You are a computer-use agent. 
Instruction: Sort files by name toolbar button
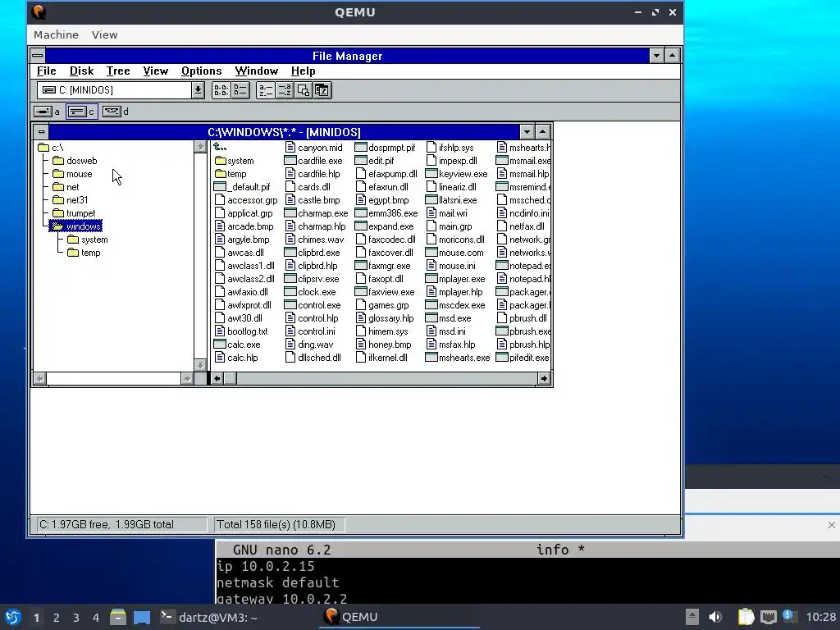pos(265,90)
